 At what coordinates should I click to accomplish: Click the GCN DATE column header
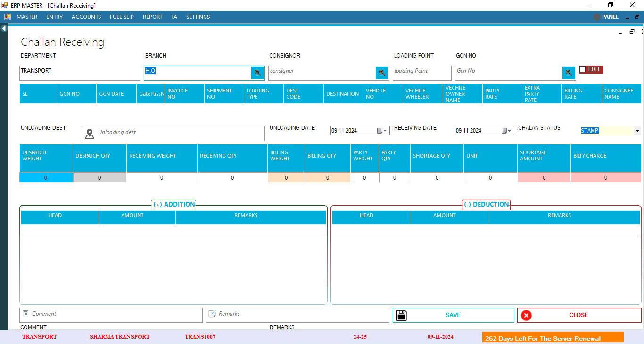pos(116,94)
